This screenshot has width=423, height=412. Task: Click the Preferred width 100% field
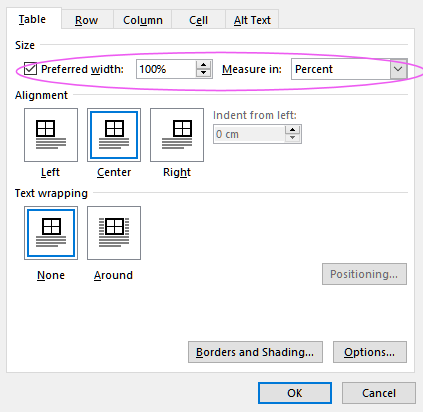[166, 69]
